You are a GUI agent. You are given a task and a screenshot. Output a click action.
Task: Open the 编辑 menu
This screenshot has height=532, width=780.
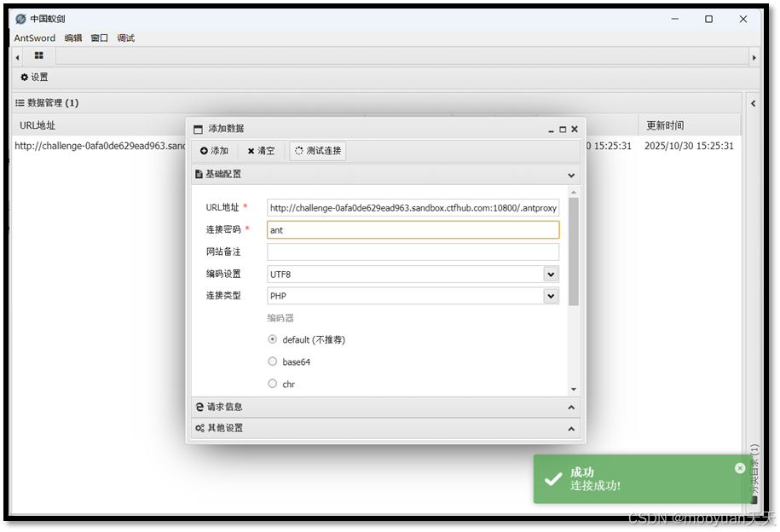click(x=73, y=38)
